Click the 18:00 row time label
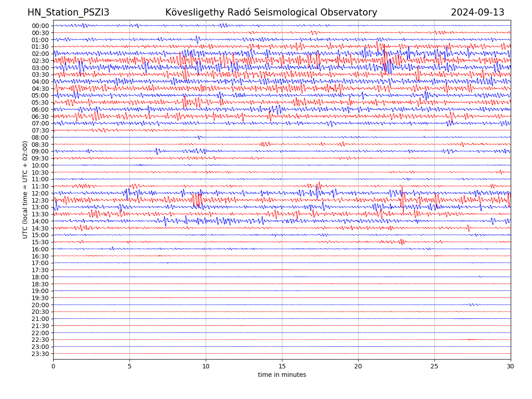 [40, 277]
